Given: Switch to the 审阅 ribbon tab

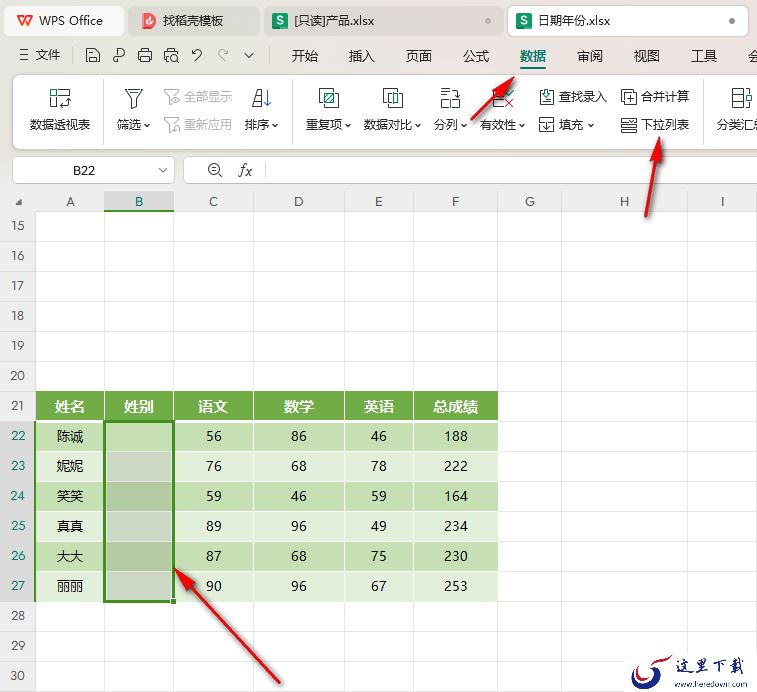Looking at the screenshot, I should [590, 56].
